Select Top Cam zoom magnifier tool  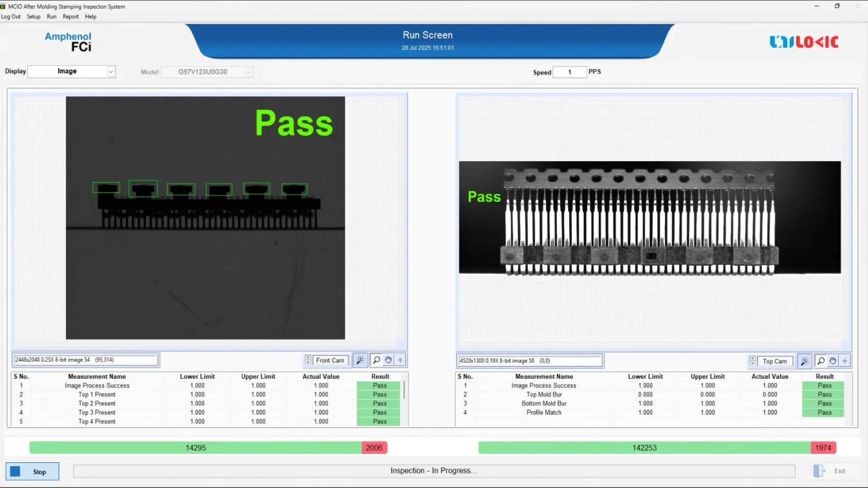[x=821, y=361]
